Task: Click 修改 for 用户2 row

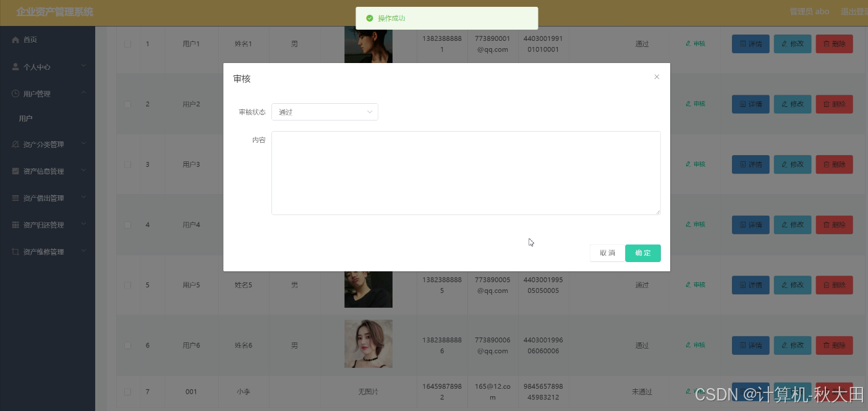Action: [x=793, y=104]
